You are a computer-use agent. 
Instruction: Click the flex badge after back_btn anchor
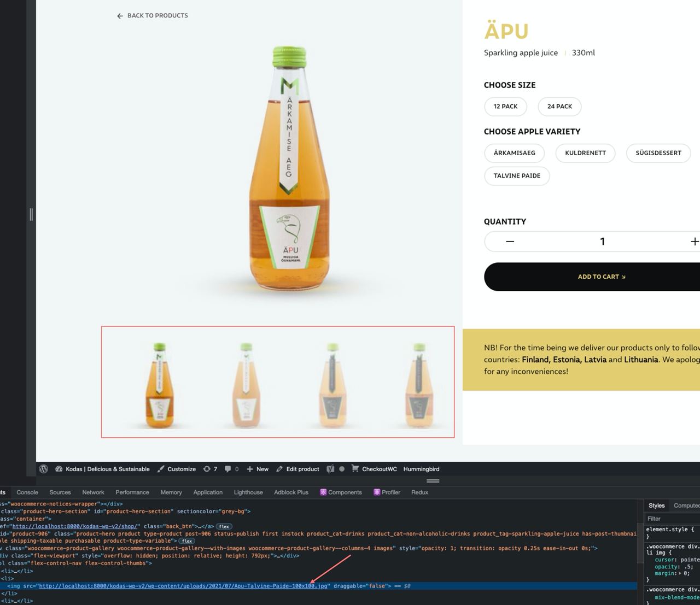tap(224, 526)
